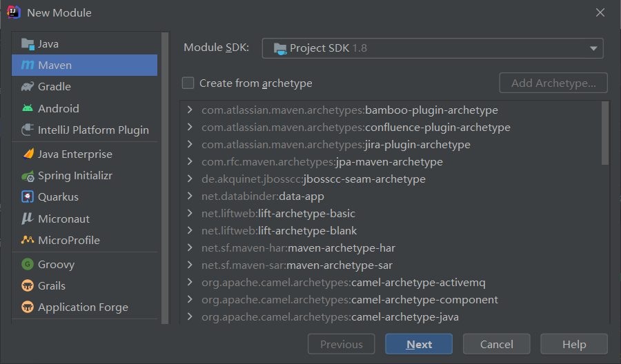This screenshot has height=364, width=621.
Task: Select jira-plugin-archetype text row
Action: point(336,144)
